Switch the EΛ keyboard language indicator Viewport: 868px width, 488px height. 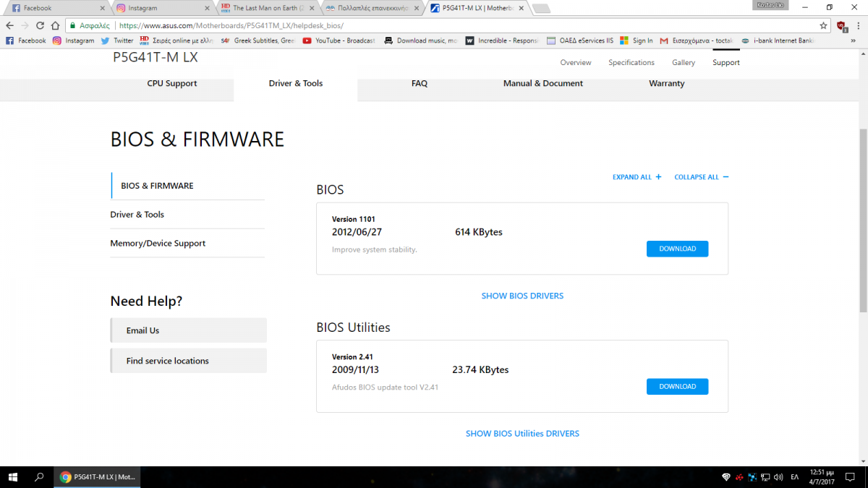coord(795,477)
